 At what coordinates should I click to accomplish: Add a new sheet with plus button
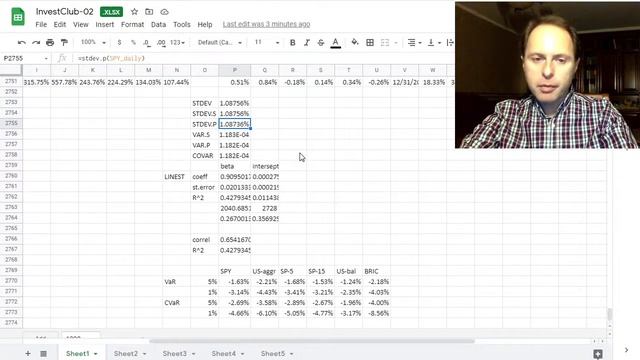coord(28,353)
